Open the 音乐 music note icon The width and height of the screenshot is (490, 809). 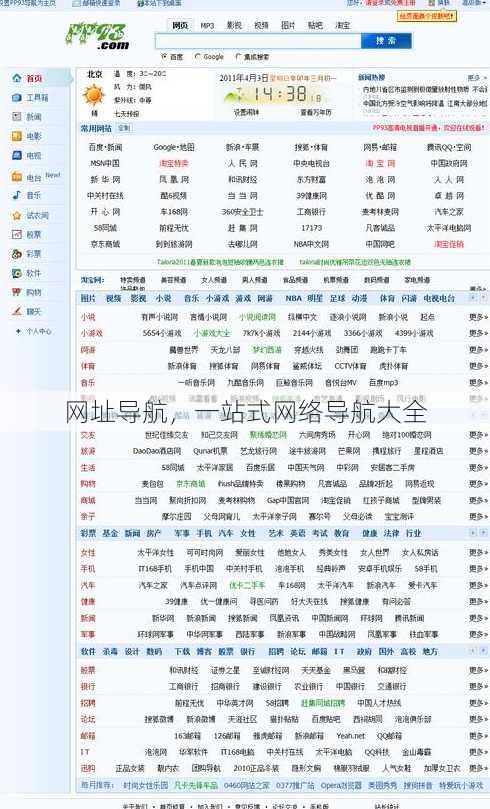click(x=17, y=195)
